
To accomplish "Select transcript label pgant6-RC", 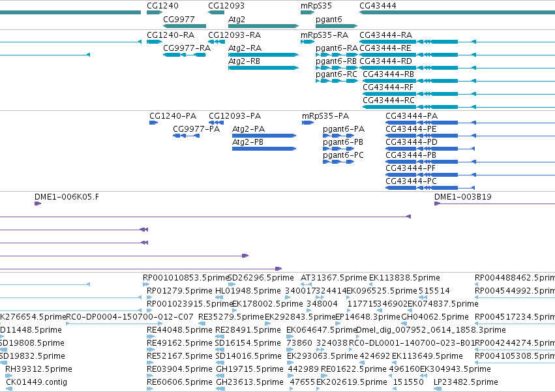I will pyautogui.click(x=337, y=74).
